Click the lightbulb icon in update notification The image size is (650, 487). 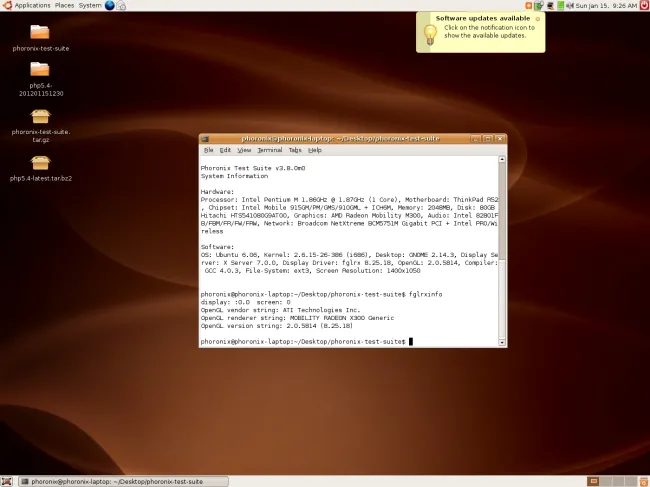(x=430, y=34)
